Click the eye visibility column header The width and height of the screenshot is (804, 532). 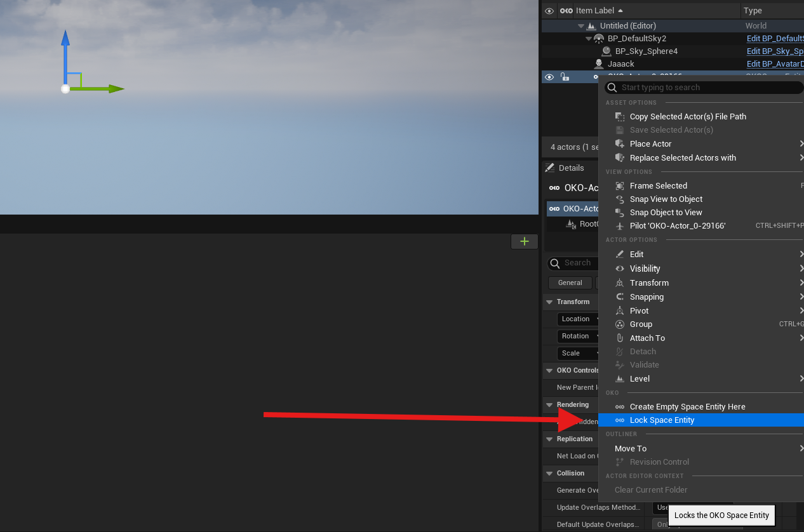pyautogui.click(x=549, y=11)
